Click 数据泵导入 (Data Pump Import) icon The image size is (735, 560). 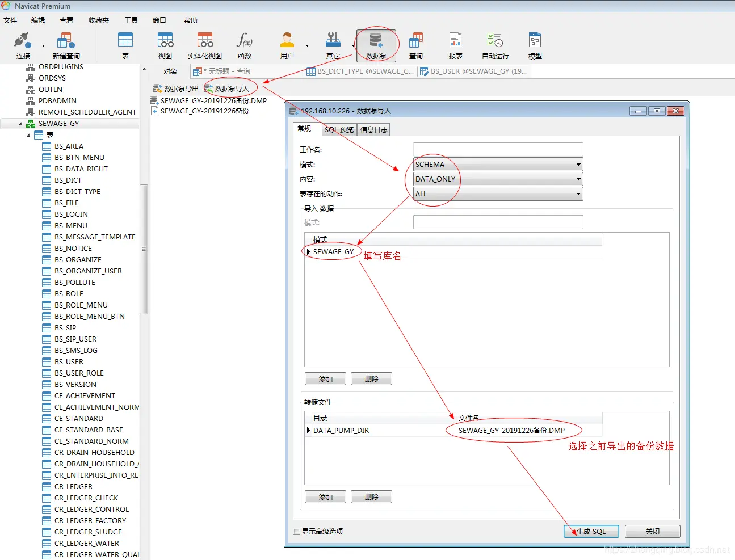[208, 89]
